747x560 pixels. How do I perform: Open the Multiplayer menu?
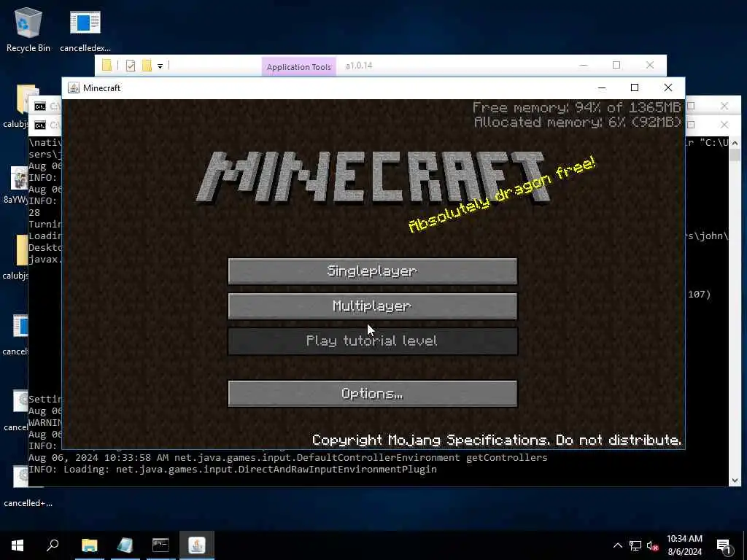[x=373, y=306]
